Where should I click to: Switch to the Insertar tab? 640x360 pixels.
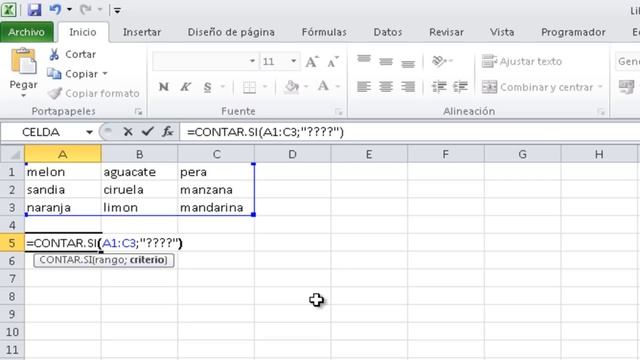pos(142,32)
